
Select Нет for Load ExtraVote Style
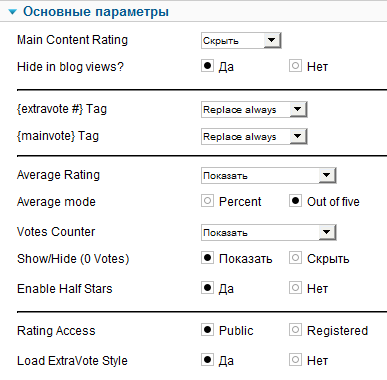click(x=295, y=360)
